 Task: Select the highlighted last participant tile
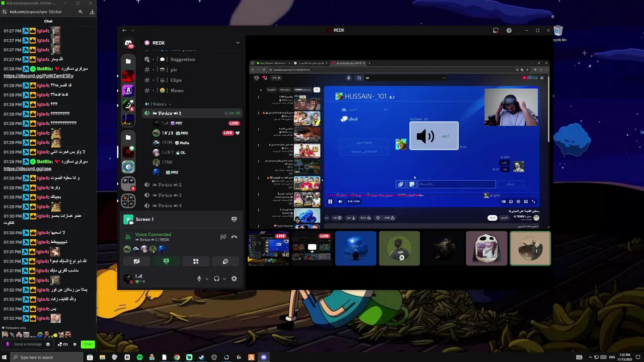coord(530,248)
